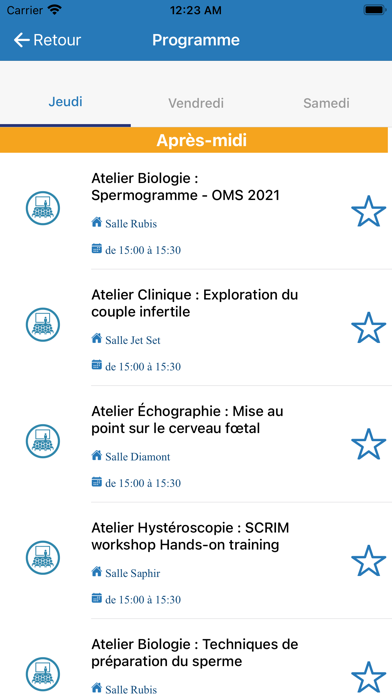Tap the Spermogramme session conference icon
The height and width of the screenshot is (696, 392).
tap(43, 208)
